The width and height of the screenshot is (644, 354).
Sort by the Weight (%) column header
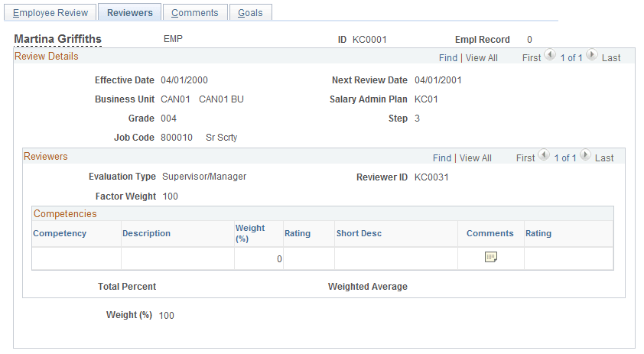click(249, 233)
